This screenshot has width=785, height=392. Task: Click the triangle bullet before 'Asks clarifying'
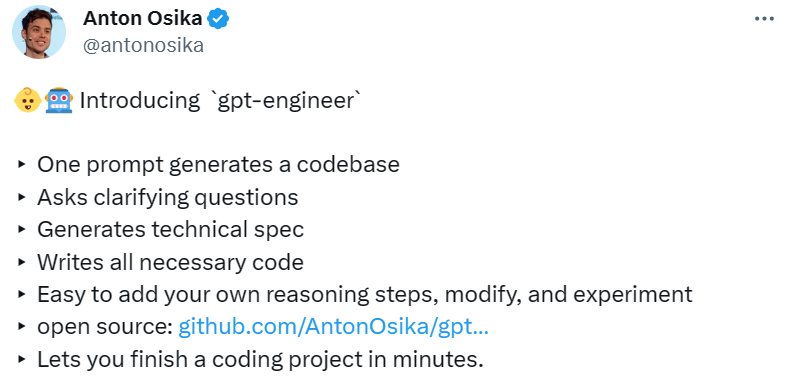click(22, 197)
